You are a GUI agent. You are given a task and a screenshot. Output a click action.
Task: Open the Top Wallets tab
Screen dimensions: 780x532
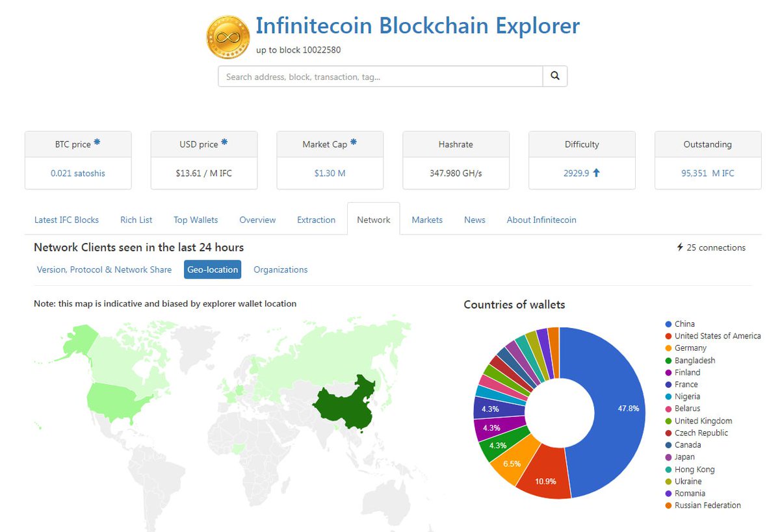(x=196, y=220)
